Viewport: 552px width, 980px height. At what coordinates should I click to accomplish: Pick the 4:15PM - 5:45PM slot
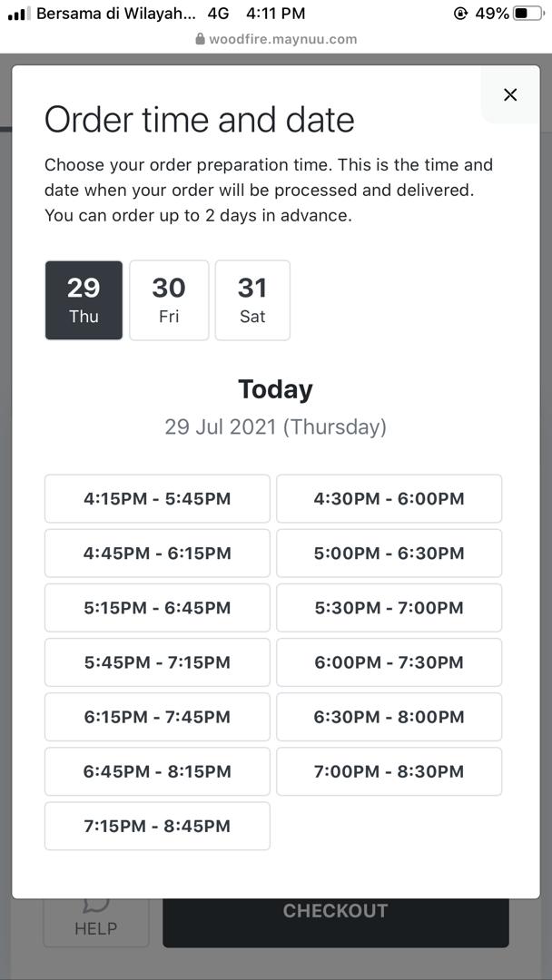pyautogui.click(x=157, y=499)
